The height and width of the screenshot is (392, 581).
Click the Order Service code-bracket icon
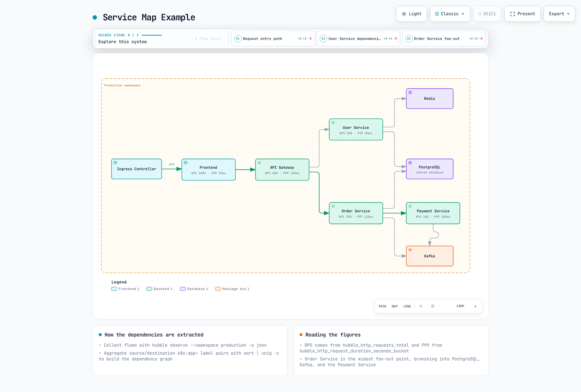coord(333,206)
